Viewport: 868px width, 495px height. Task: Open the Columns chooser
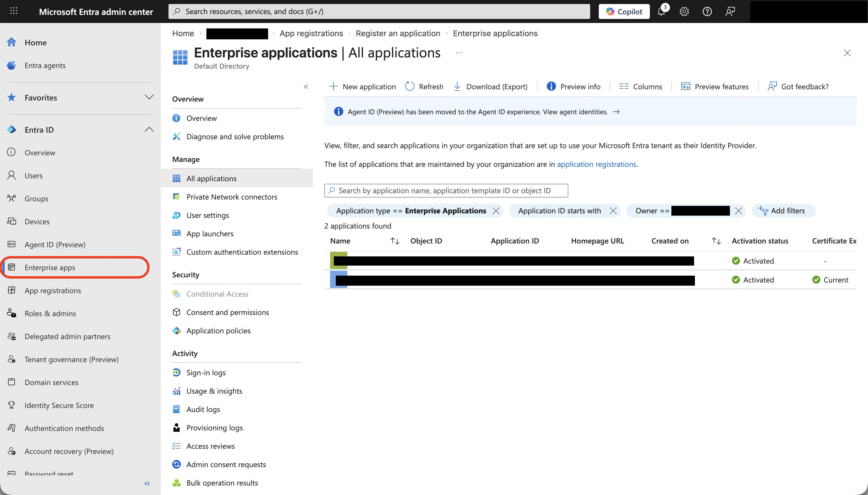(640, 87)
